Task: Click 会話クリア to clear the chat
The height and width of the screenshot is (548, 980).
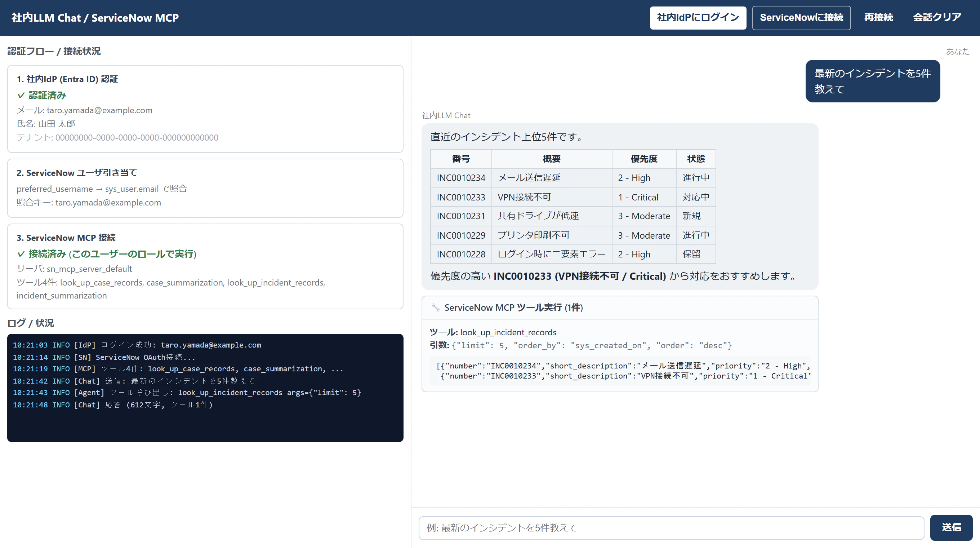Action: tap(937, 18)
